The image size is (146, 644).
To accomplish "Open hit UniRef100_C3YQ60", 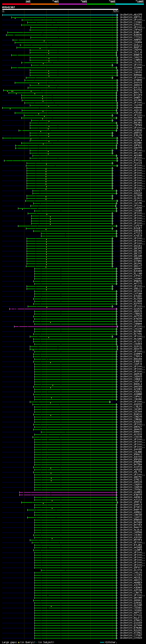I will [131, 22].
